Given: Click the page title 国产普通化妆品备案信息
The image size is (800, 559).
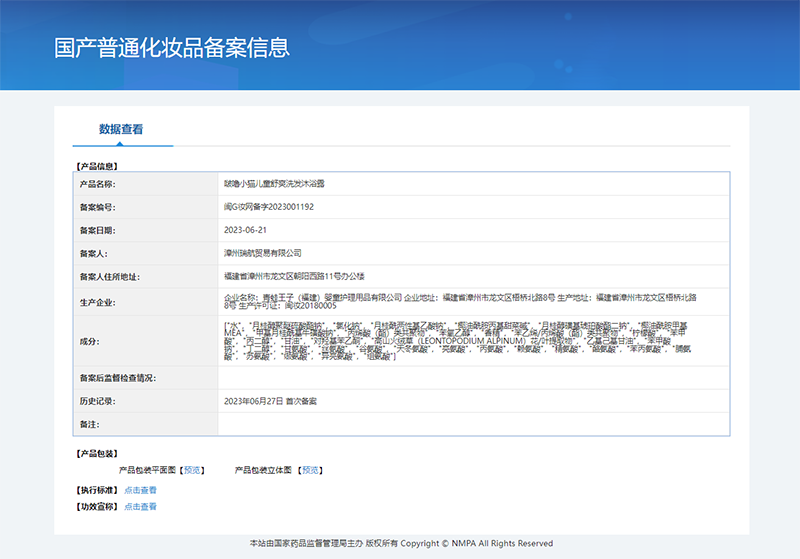Looking at the screenshot, I should click(x=171, y=47).
